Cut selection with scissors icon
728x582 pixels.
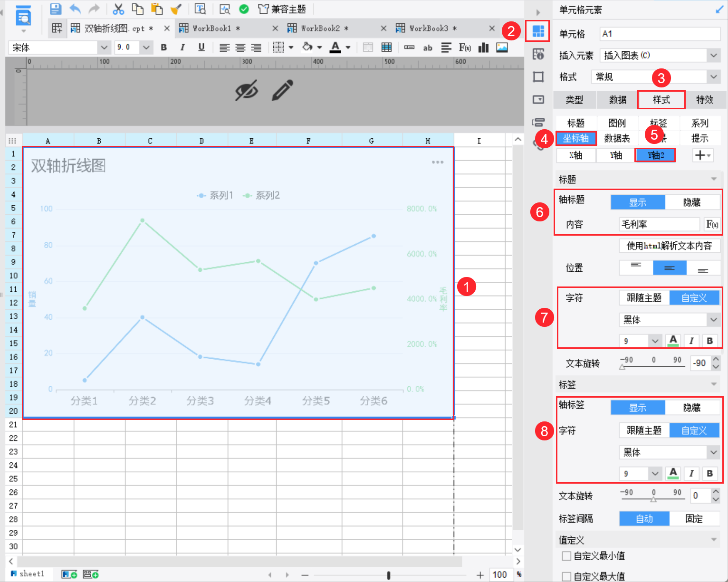(x=118, y=9)
